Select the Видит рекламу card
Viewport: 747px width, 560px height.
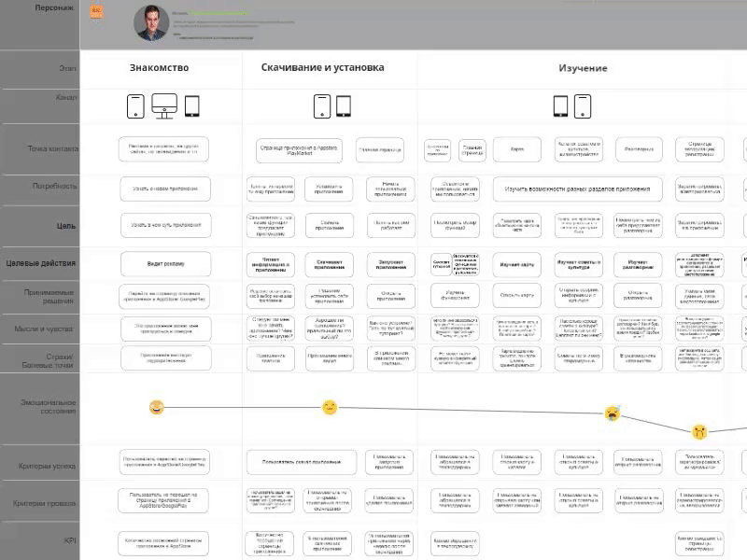(164, 264)
